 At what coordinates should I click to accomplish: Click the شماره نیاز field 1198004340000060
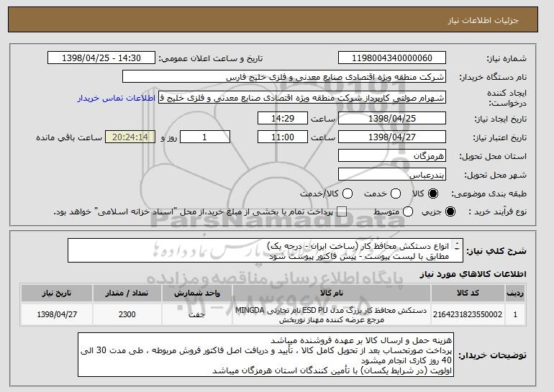392,58
